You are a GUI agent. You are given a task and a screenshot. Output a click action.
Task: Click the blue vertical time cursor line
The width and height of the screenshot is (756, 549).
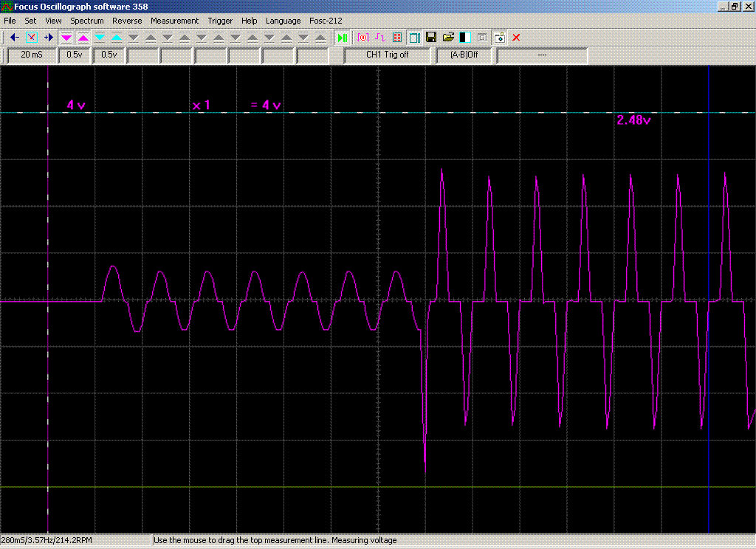709,299
